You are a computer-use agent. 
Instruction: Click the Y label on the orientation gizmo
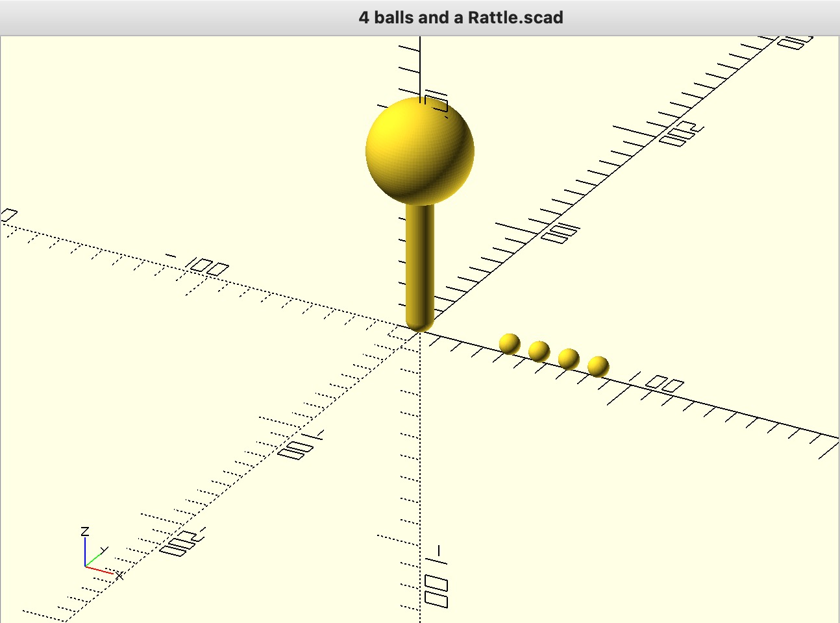105,550
